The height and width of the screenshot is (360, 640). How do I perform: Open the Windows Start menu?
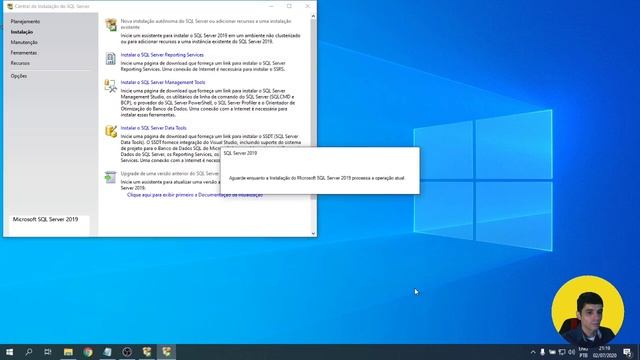tap(9, 352)
